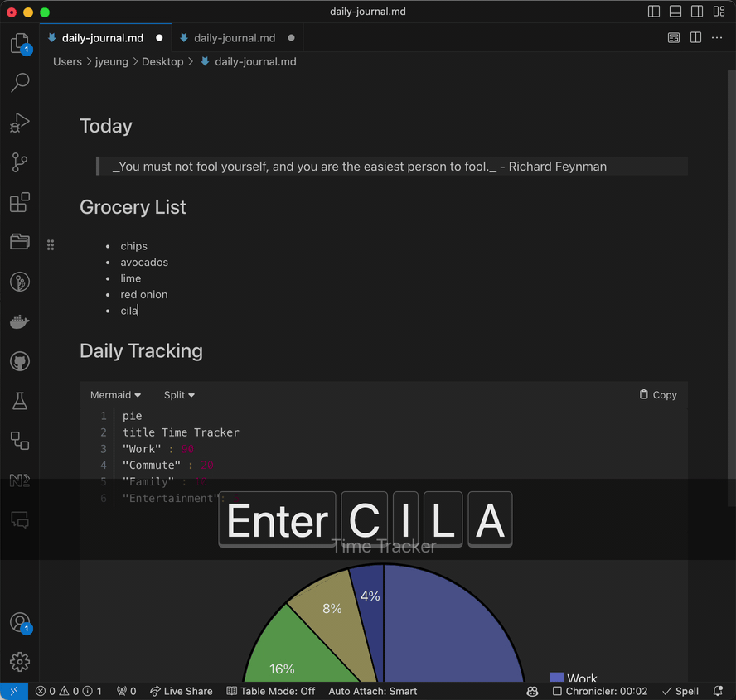Toggle the primary side bar layout icon
This screenshot has height=700, width=736.
coord(654,12)
